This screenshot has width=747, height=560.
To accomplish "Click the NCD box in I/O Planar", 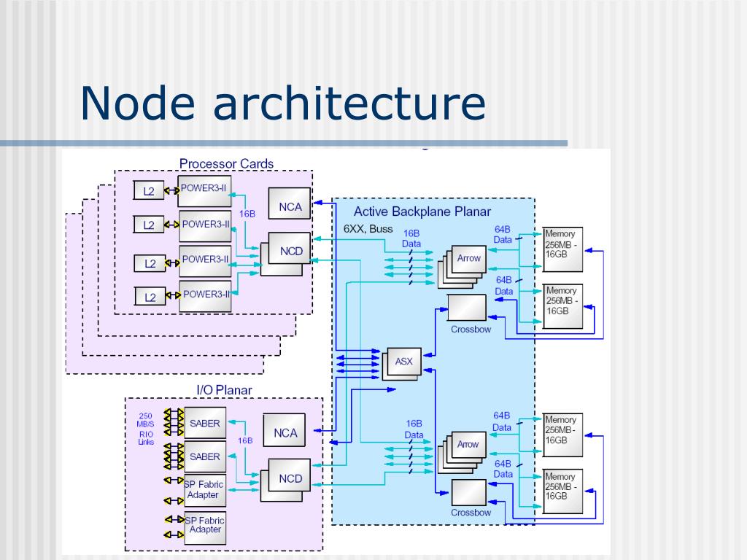I will point(290,475).
